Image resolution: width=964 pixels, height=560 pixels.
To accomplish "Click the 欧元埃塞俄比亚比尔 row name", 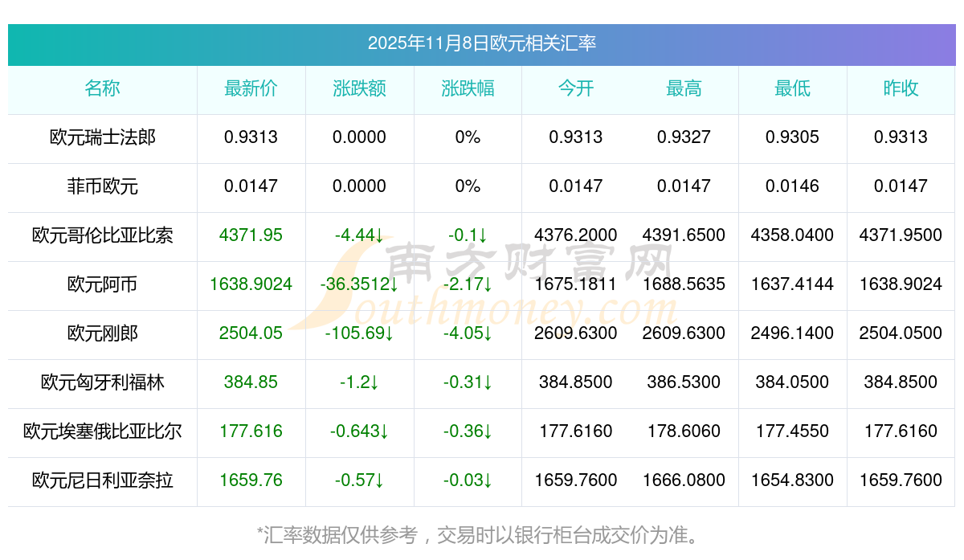I will tap(102, 431).
